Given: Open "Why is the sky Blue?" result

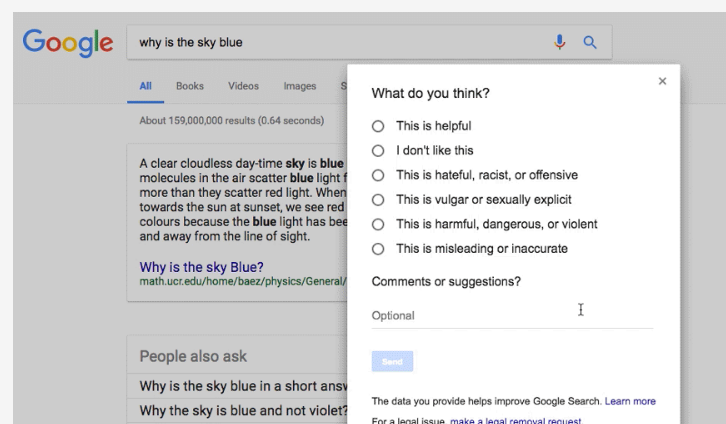Looking at the screenshot, I should 201,267.
